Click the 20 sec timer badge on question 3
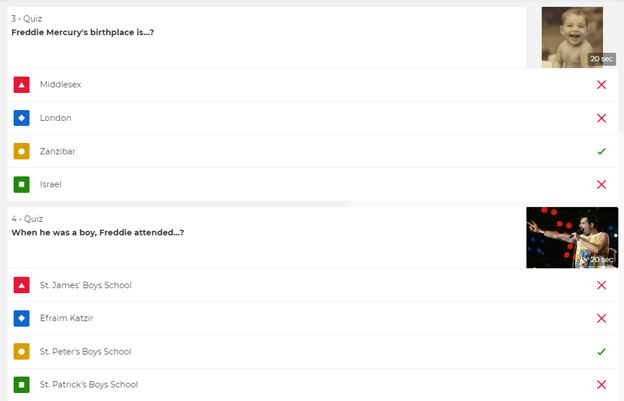The image size is (624, 401). tap(601, 60)
